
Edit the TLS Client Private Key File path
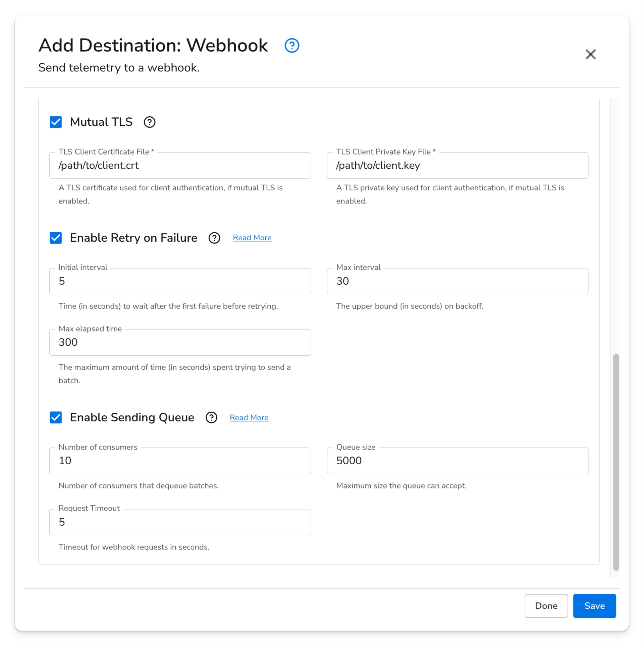[458, 165]
